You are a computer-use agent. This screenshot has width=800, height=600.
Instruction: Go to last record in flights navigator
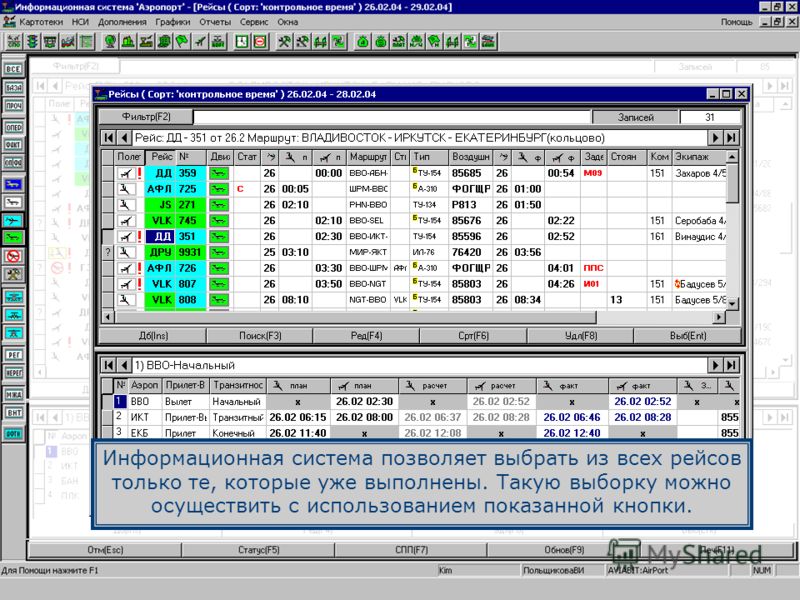731,138
